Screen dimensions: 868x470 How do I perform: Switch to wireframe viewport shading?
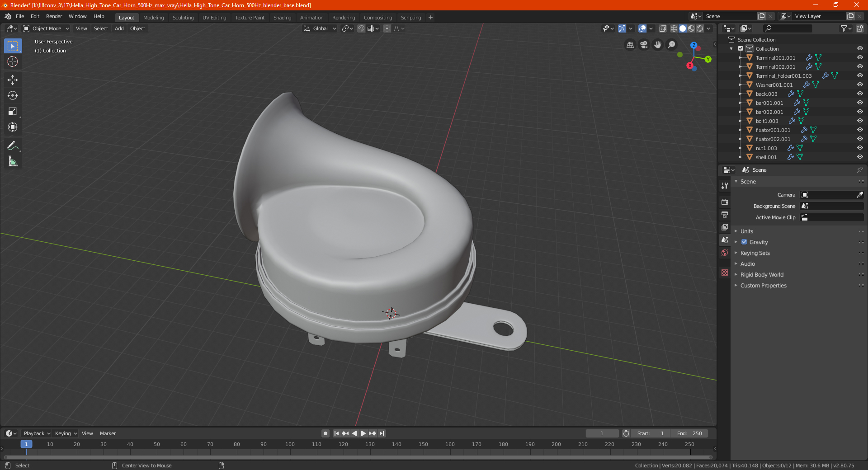point(674,28)
